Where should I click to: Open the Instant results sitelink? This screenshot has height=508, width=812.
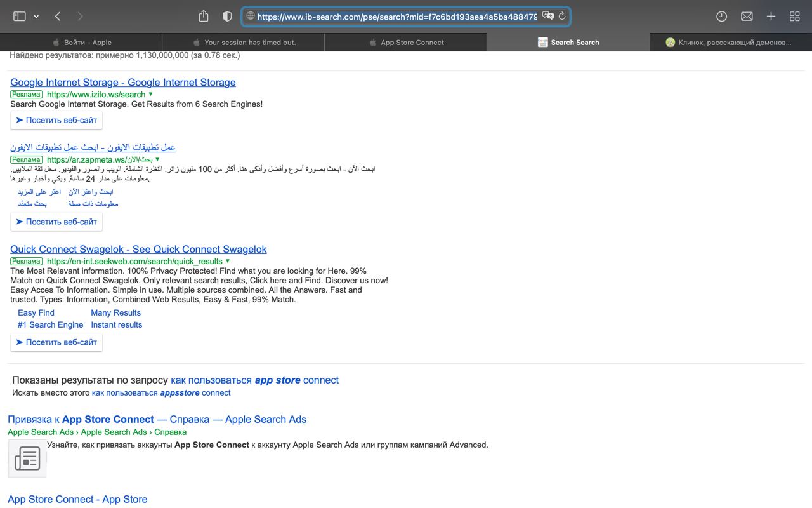116,324
